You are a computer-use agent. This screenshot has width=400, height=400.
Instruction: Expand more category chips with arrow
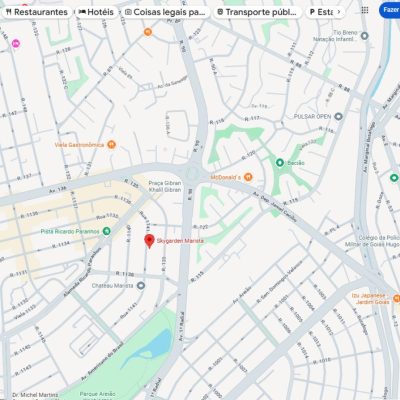click(x=339, y=12)
